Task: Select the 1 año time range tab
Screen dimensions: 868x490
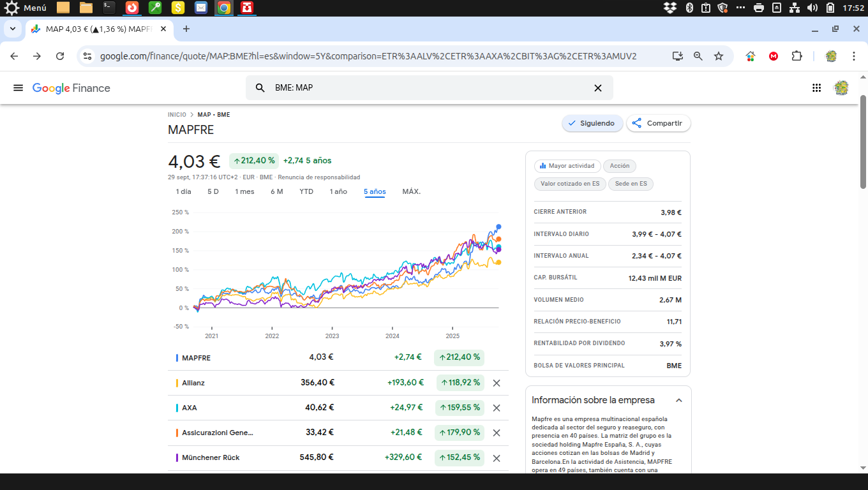Action: (338, 191)
